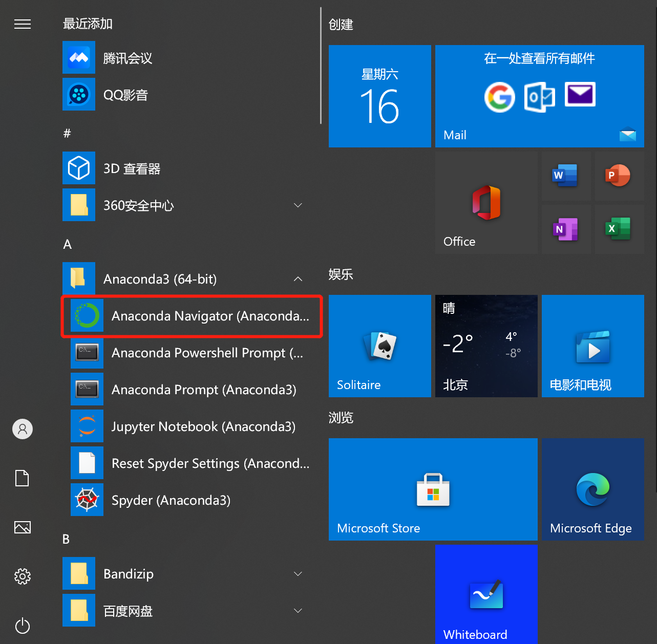Image resolution: width=657 pixels, height=644 pixels.
Task: Open Settings gear in the sidebar
Action: point(23,576)
